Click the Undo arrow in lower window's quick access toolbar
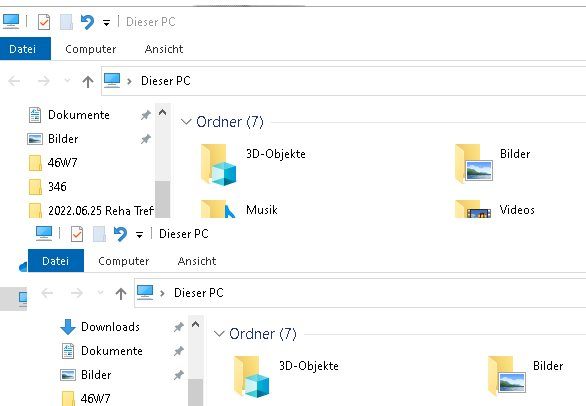 [x=120, y=234]
